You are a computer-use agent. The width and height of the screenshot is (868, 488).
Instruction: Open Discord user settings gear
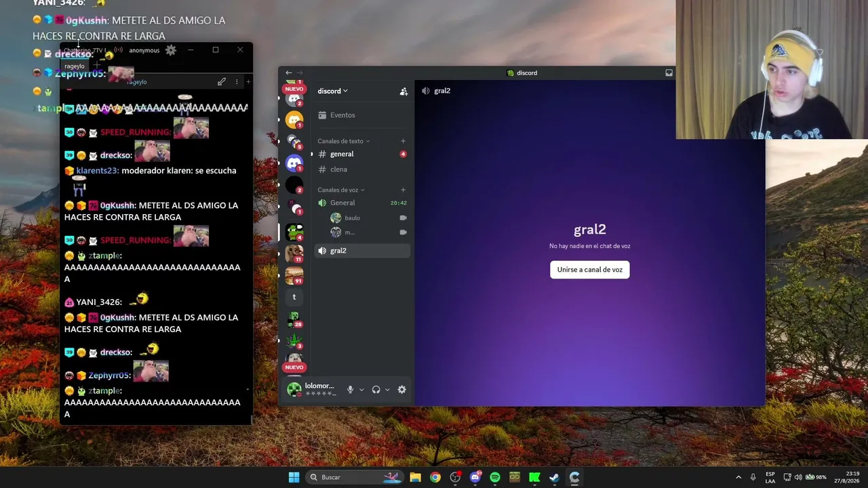coord(401,390)
